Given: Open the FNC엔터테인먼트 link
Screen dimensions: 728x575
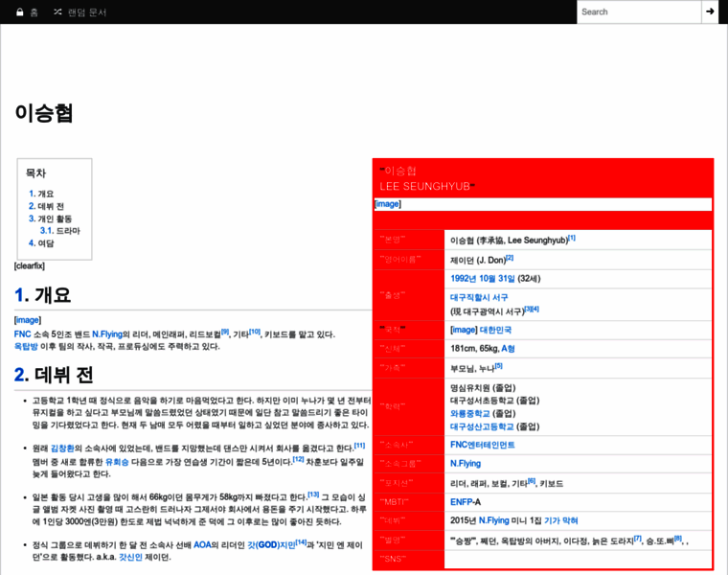Looking at the screenshot, I should 483,445.
